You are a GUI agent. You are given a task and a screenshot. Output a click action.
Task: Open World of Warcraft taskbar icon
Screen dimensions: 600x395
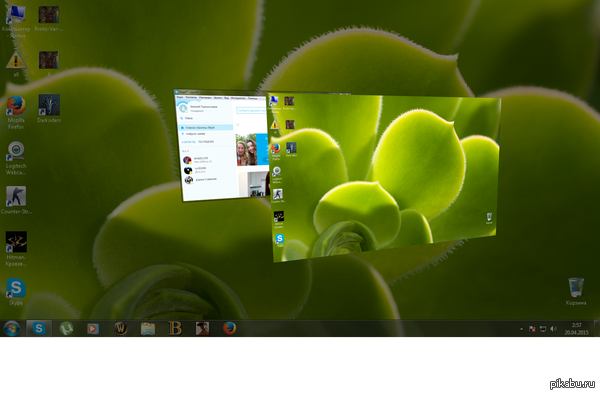coord(121,328)
